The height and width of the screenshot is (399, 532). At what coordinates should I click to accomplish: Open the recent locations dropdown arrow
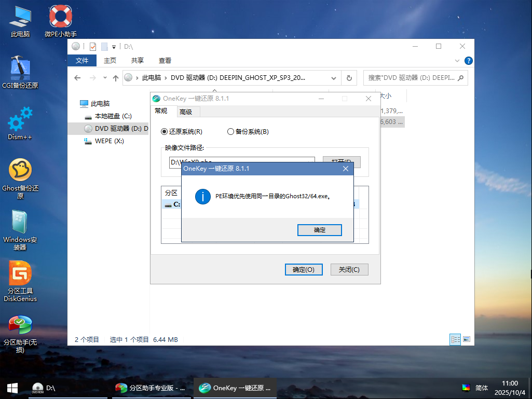pyautogui.click(x=105, y=78)
